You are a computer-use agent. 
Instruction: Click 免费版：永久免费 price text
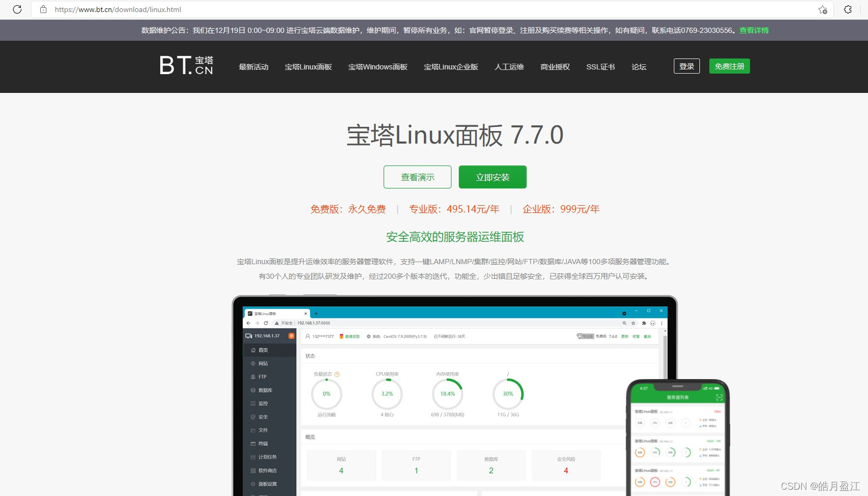click(x=348, y=209)
